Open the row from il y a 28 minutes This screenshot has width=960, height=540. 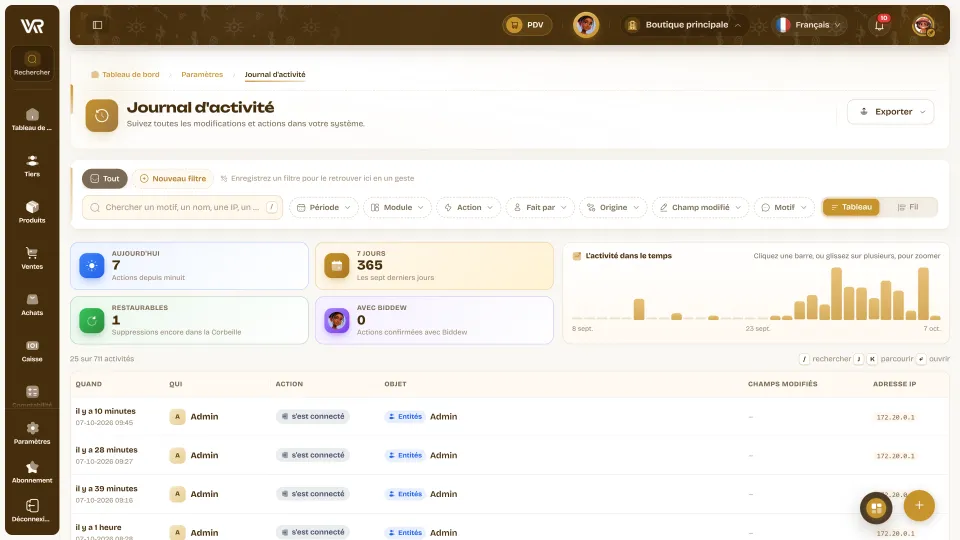pyautogui.click(x=509, y=455)
